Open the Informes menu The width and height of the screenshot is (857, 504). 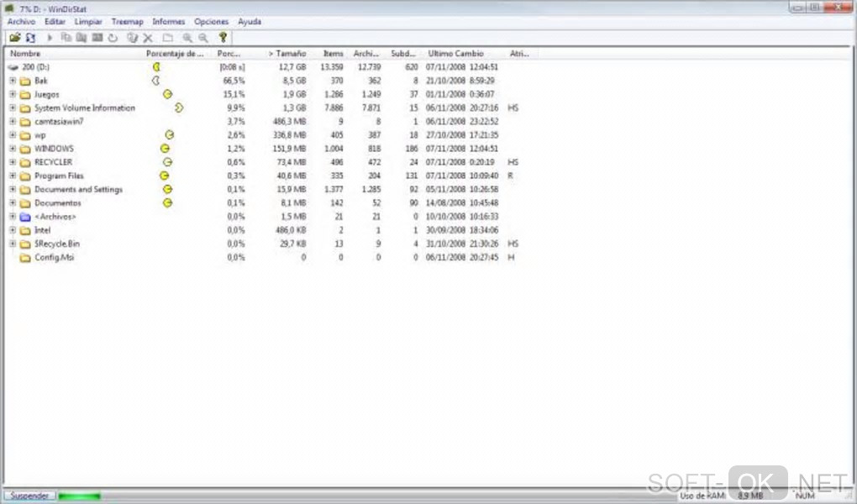(168, 22)
